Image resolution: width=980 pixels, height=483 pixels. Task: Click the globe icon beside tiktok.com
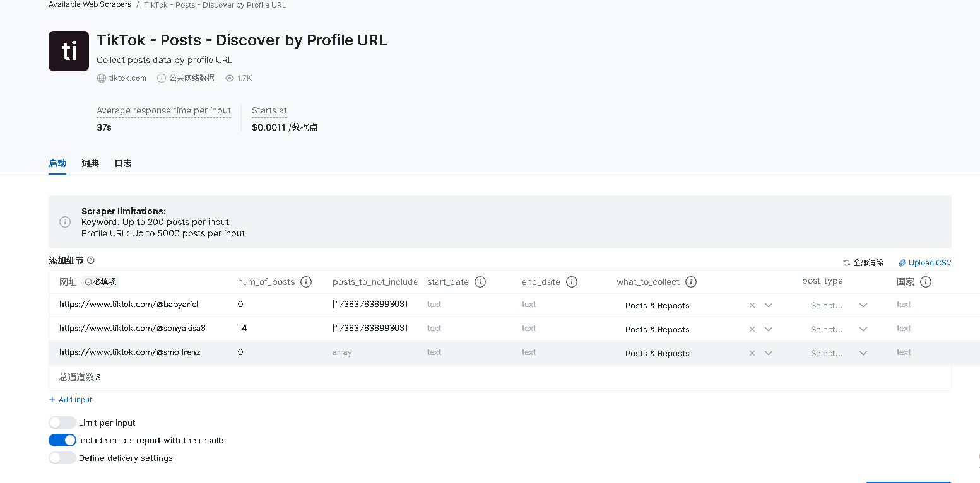[102, 78]
